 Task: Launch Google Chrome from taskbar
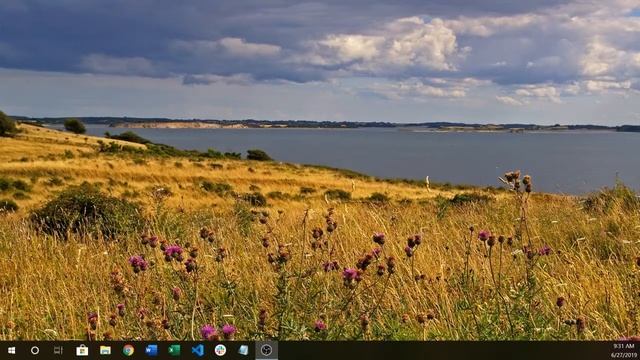(128, 350)
